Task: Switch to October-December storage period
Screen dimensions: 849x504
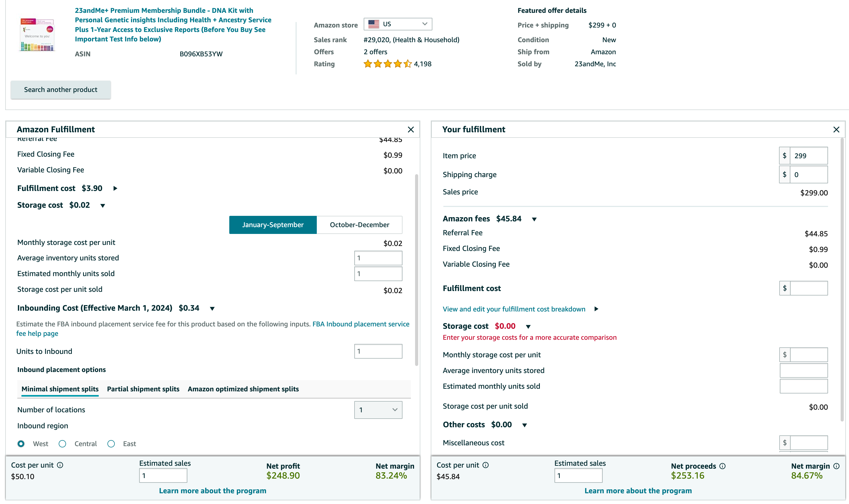Action: [359, 225]
